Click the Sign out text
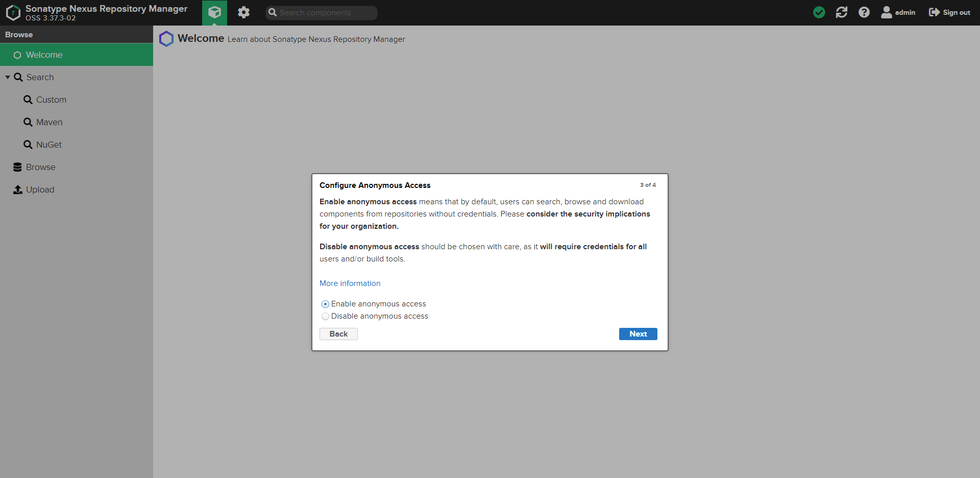This screenshot has width=980, height=478. click(957, 12)
